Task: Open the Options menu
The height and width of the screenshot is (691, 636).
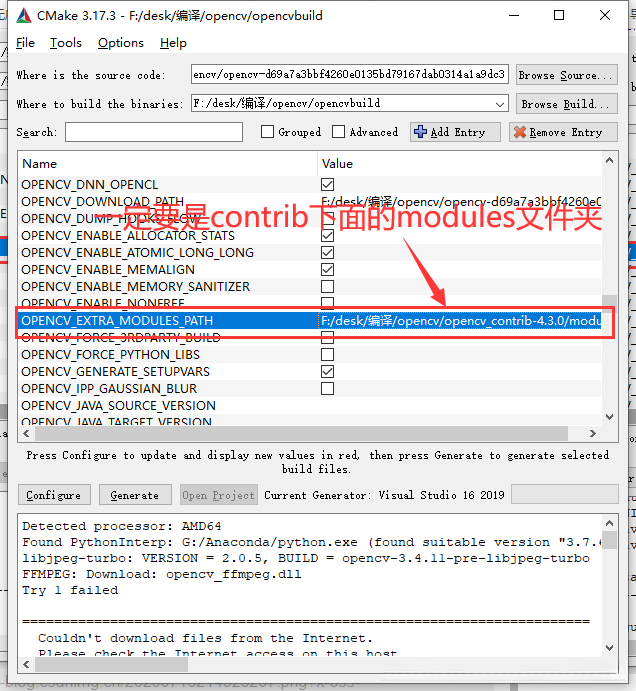Action: (121, 43)
